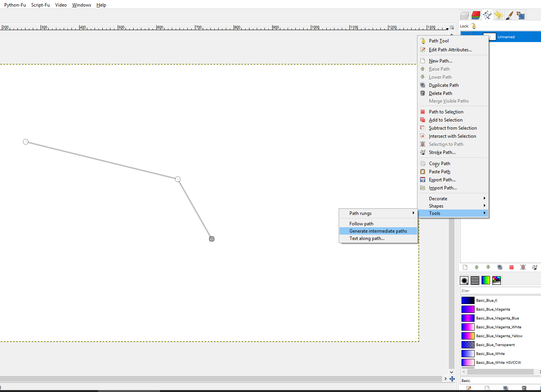This screenshot has height=392, width=541.
Task: Open the Palettes tab icon
Action: [x=497, y=280]
